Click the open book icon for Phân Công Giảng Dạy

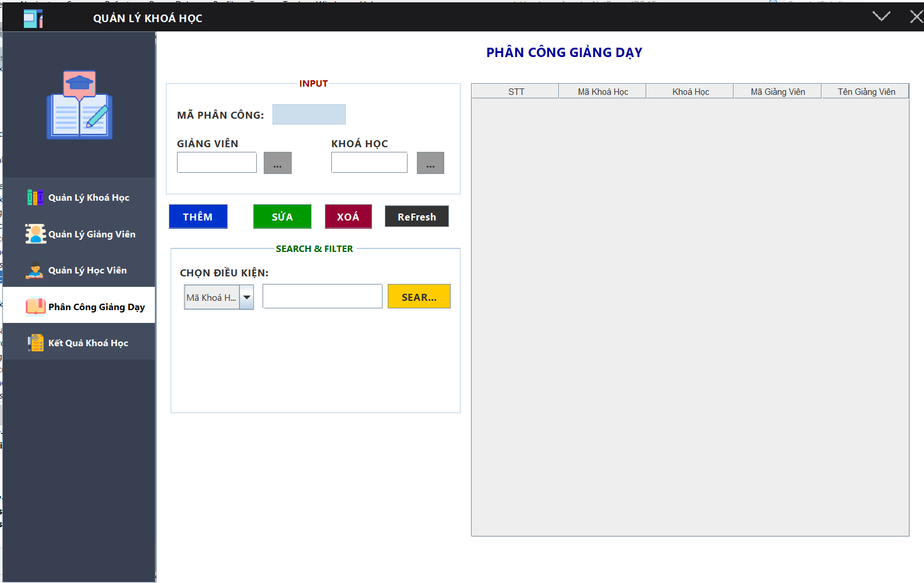[x=35, y=306]
